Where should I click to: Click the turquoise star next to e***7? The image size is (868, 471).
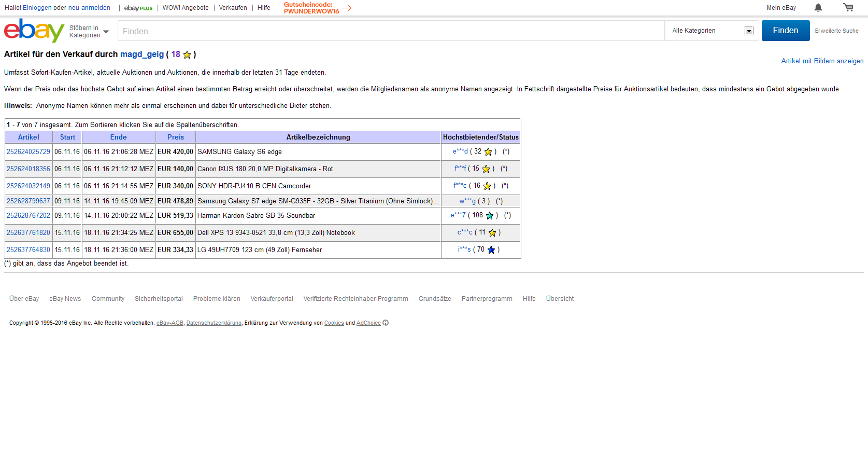pos(490,216)
